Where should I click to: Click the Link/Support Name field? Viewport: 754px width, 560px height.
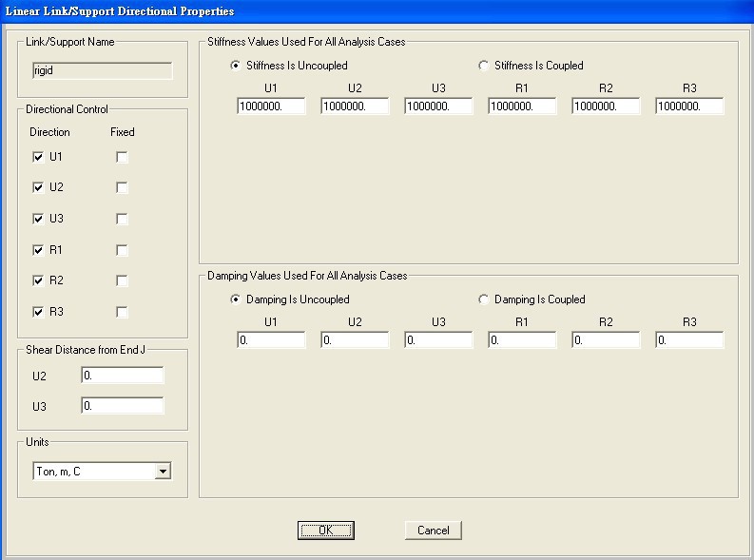click(102, 70)
